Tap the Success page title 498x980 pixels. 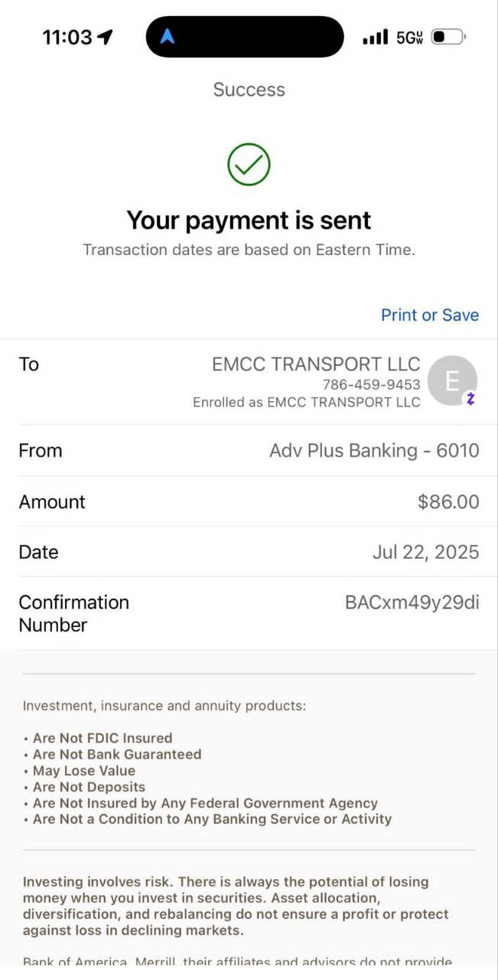tap(249, 90)
